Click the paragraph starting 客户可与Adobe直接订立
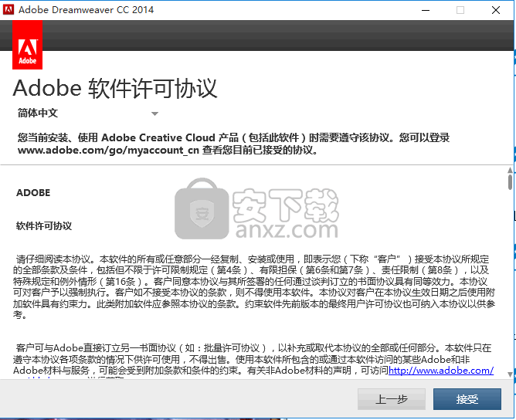Viewport: 516px width, 420px height. tap(253, 362)
